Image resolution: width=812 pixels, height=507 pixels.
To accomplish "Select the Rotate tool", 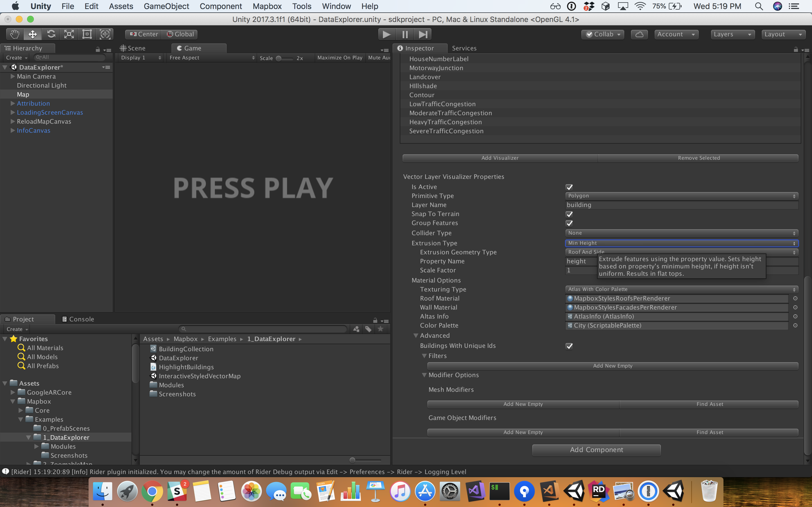I will click(51, 34).
